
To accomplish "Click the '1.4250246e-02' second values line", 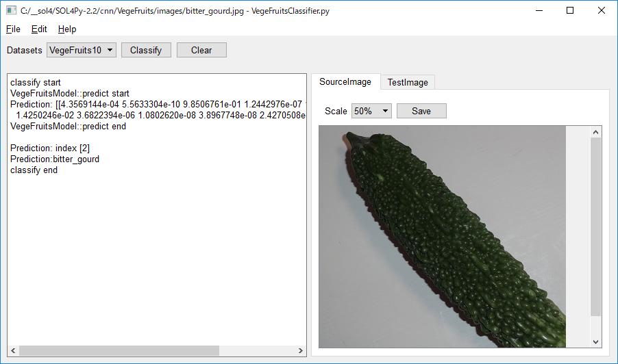I will pos(161,116).
